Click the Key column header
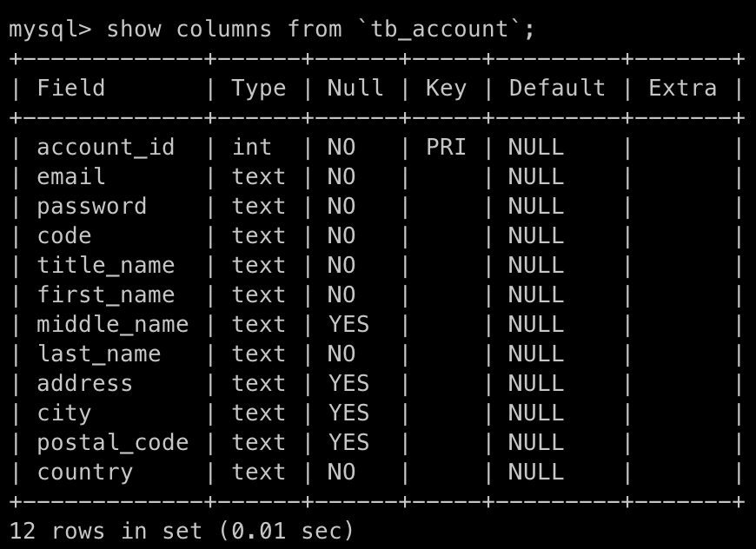 (x=446, y=88)
